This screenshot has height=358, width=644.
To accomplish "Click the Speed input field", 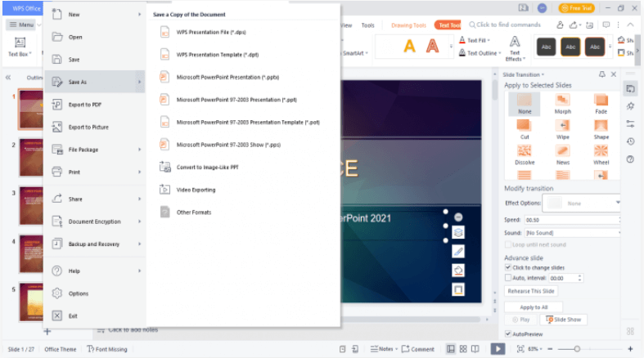I will click(572, 220).
